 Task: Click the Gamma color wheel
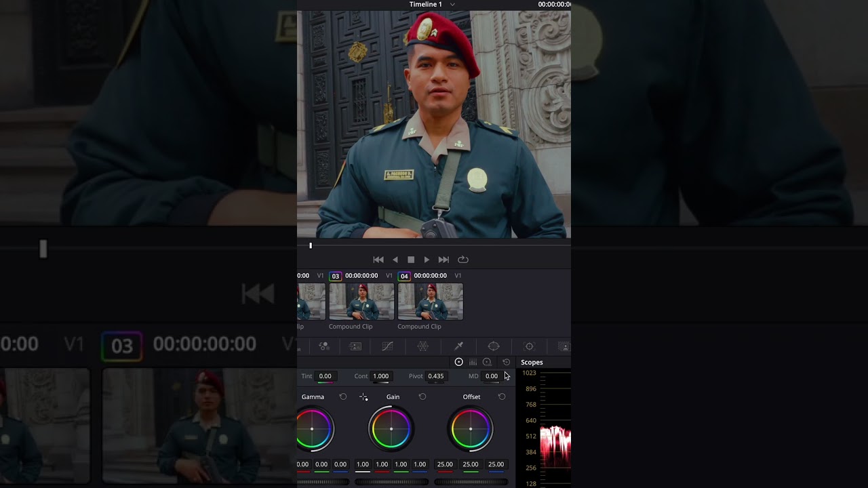tap(313, 428)
